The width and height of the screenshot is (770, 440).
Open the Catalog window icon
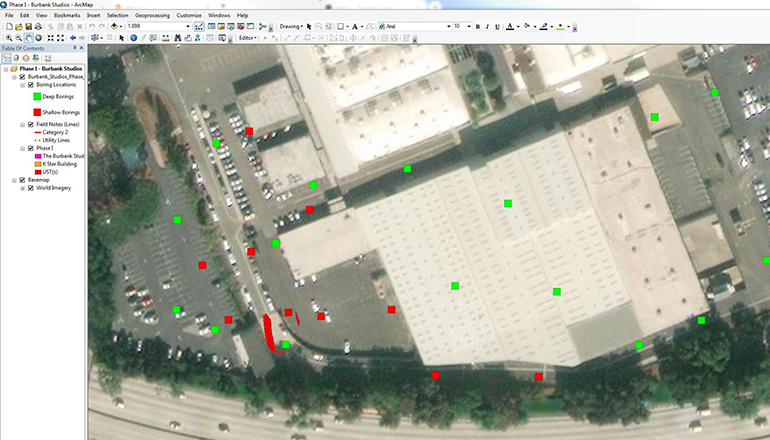(x=221, y=26)
